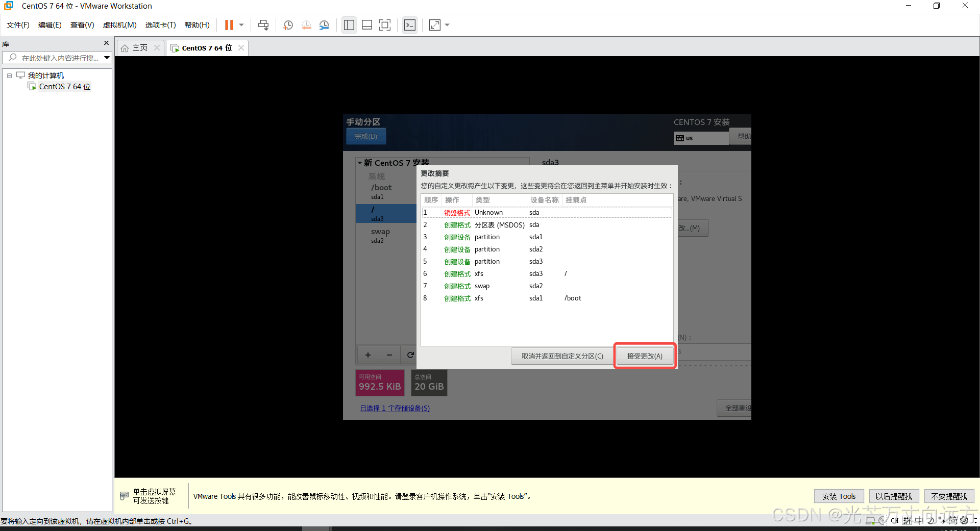Collapse the 新 CentOS 7 安装 section
980x531 pixels.
[360, 163]
